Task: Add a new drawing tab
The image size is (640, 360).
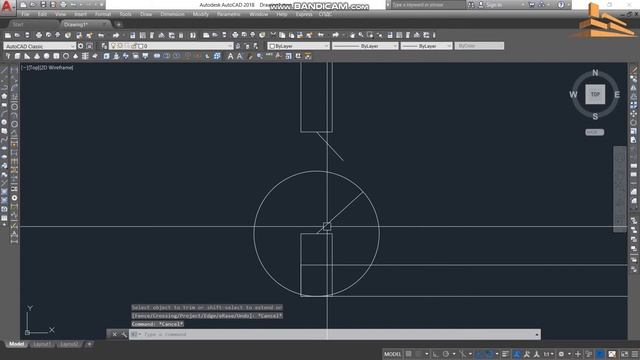Action: click(118, 24)
